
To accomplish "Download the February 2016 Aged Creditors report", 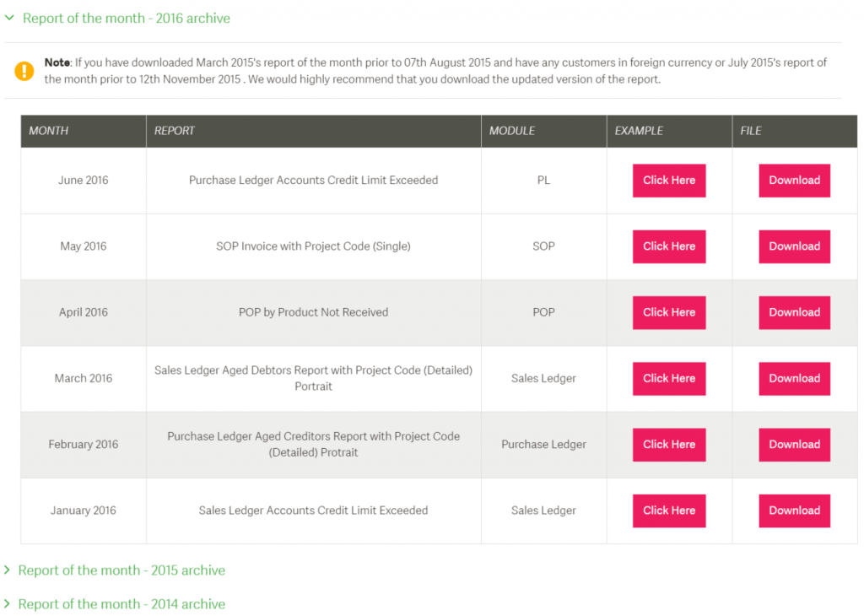I will [794, 445].
